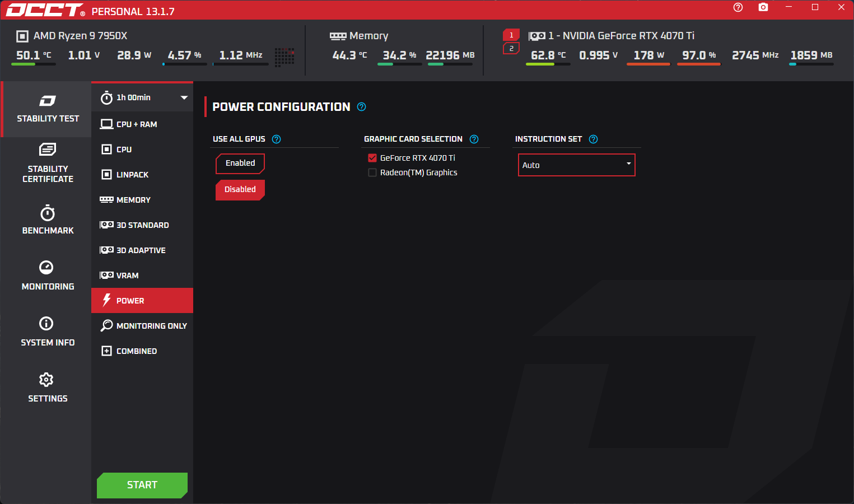Click the CPU usage 4.57 % reading
854x504 pixels.
(185, 55)
